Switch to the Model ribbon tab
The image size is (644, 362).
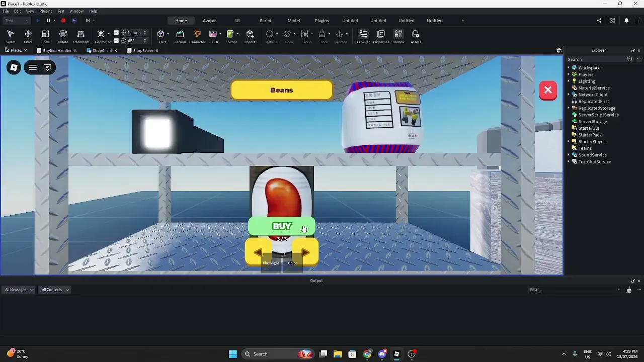tap(294, 21)
